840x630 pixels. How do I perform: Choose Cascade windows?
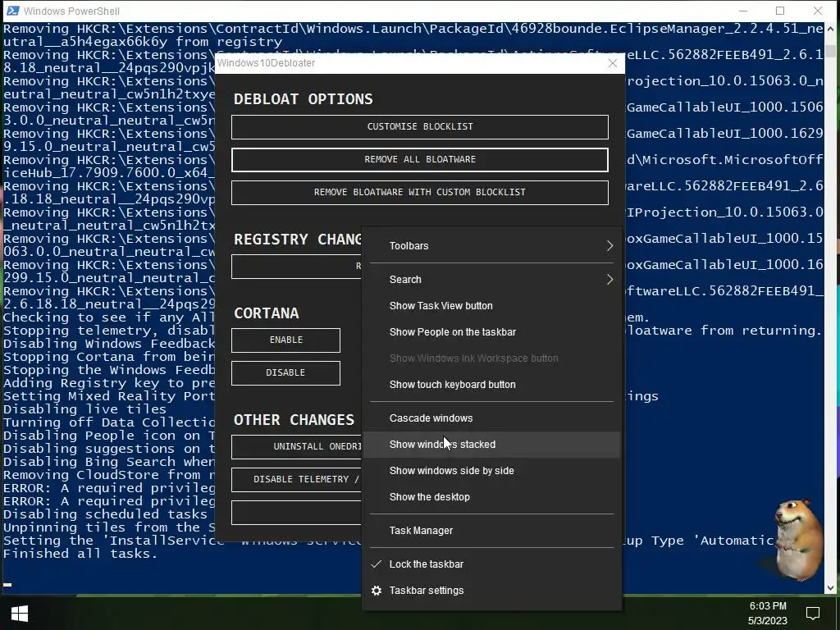[x=492, y=418]
